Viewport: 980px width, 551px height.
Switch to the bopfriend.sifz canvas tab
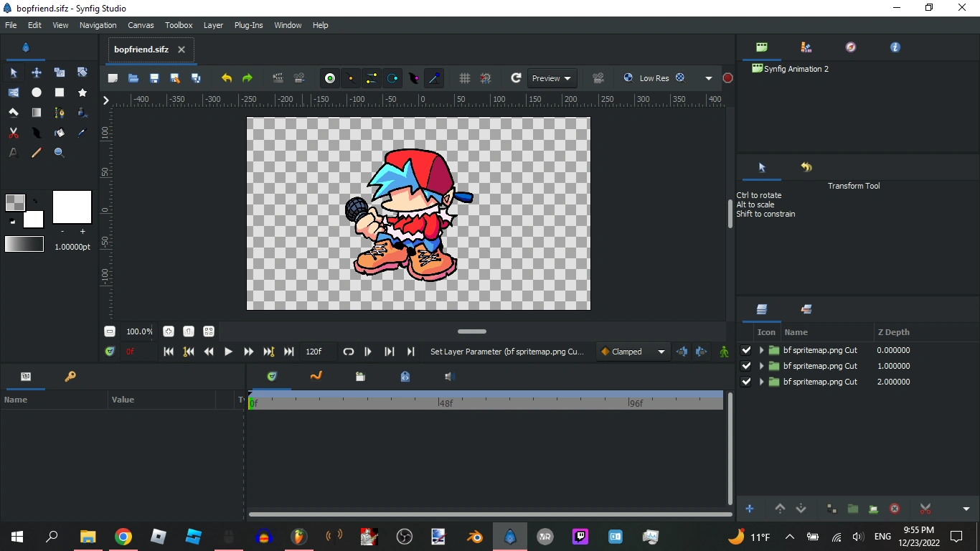141,50
